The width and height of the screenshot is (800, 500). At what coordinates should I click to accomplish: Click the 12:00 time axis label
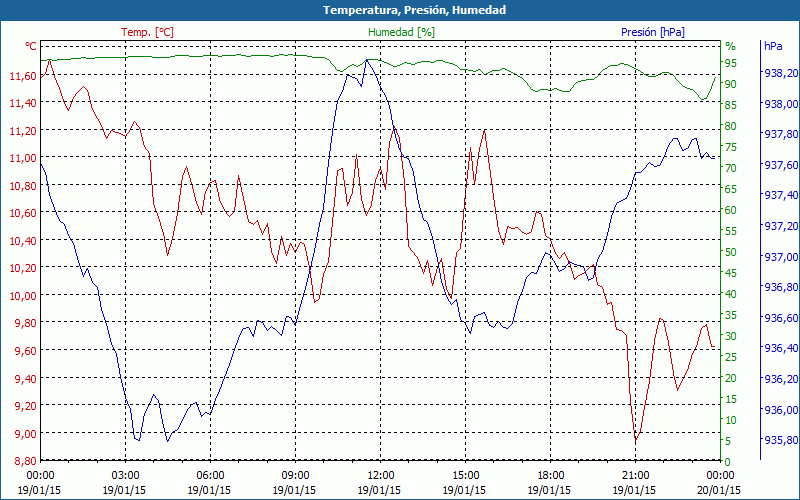tap(380, 476)
